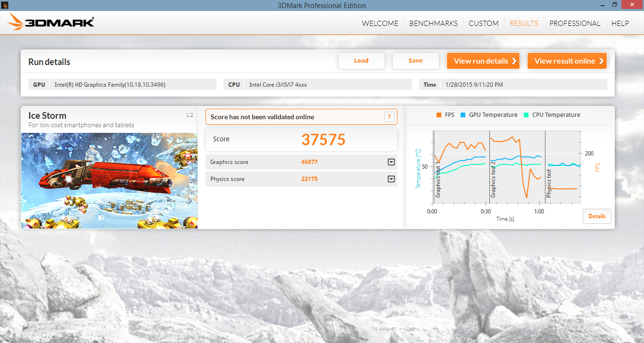Click the Graphics score label

point(229,162)
